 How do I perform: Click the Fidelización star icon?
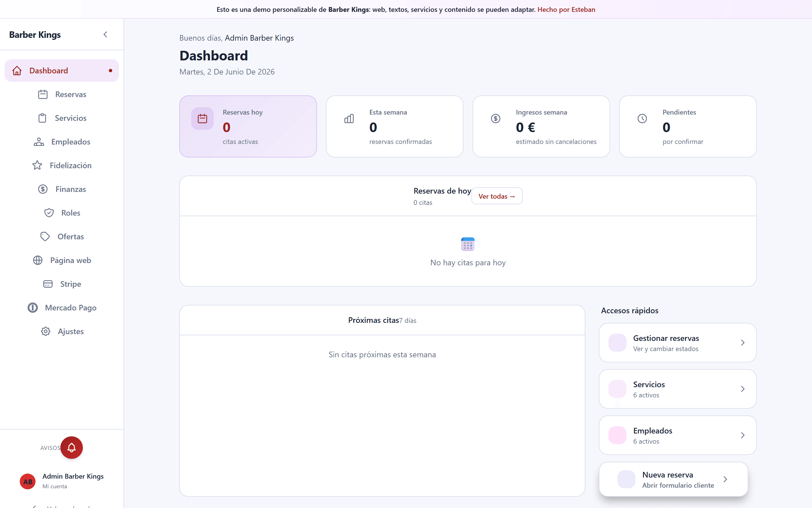pos(37,165)
